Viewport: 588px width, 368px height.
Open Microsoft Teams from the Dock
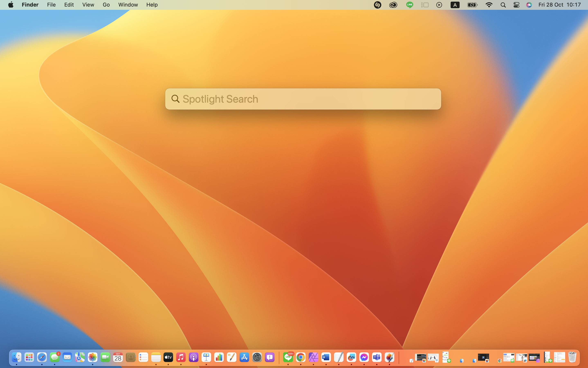pyautogui.click(x=377, y=357)
